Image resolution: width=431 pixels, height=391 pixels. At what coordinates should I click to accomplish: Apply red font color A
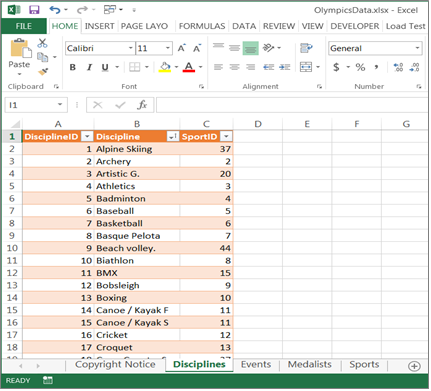click(189, 67)
